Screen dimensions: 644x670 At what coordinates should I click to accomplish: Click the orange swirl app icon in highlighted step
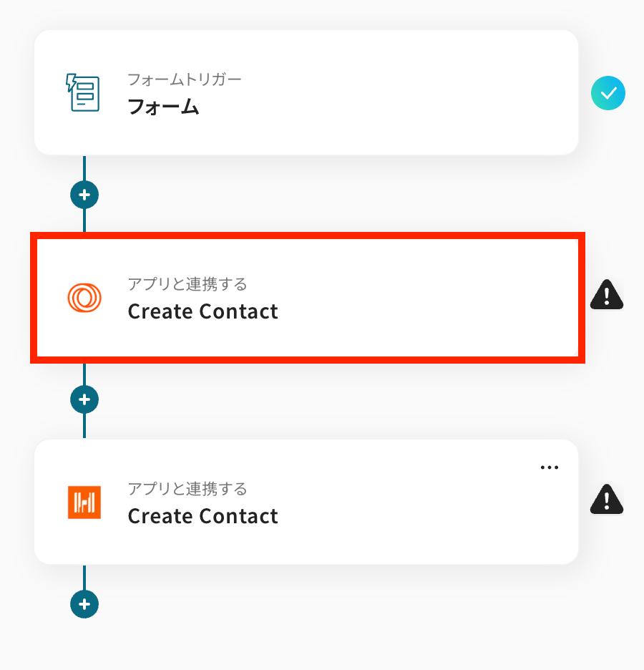point(84,297)
